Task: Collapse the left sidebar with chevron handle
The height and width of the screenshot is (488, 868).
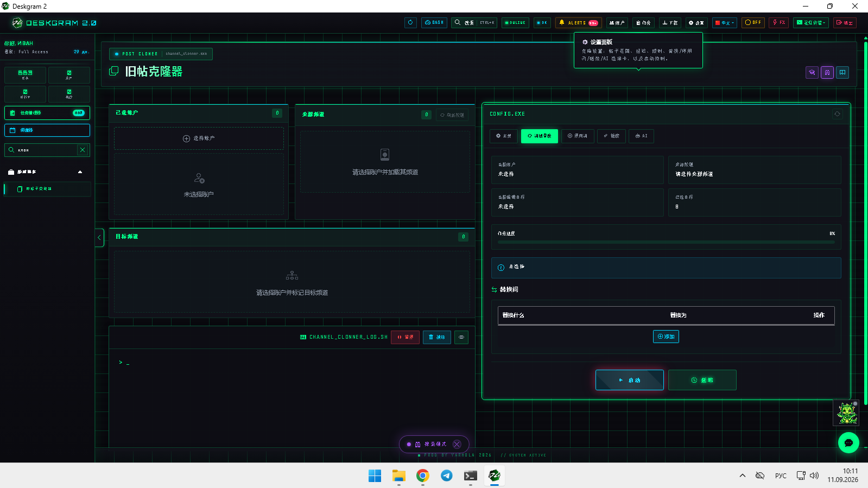Action: click(99, 238)
